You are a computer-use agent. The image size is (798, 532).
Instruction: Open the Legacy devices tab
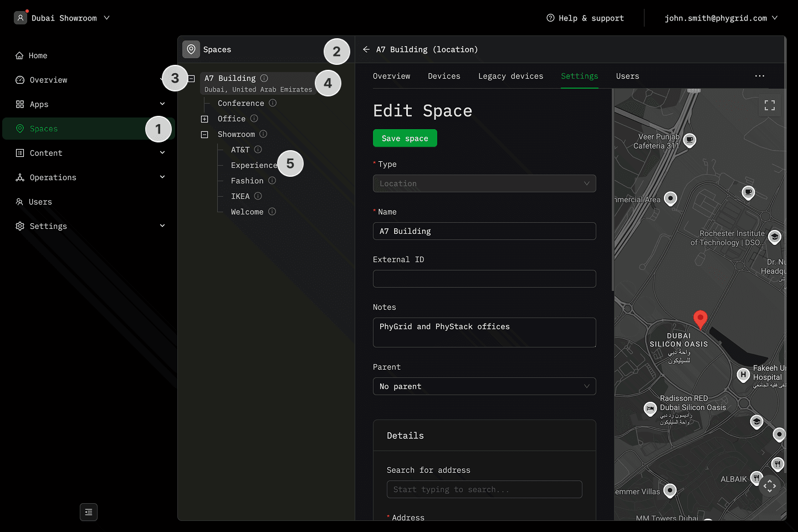[x=510, y=76]
